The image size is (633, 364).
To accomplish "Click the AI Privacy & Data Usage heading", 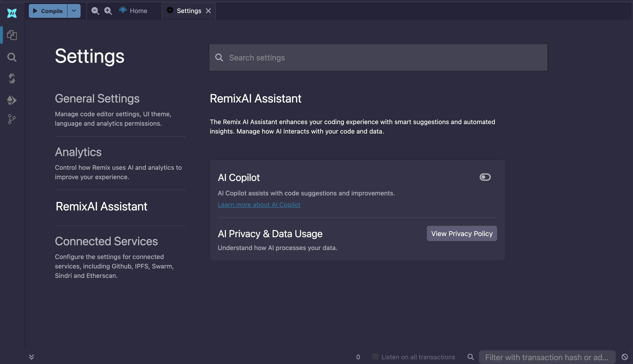I will point(270,234).
